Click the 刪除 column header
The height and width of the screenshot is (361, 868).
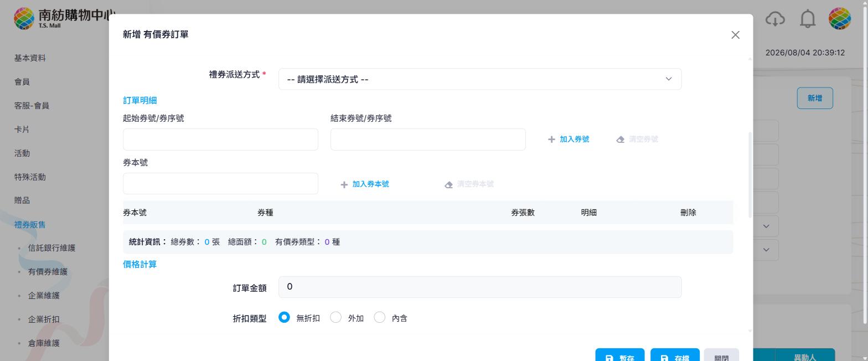tap(688, 213)
